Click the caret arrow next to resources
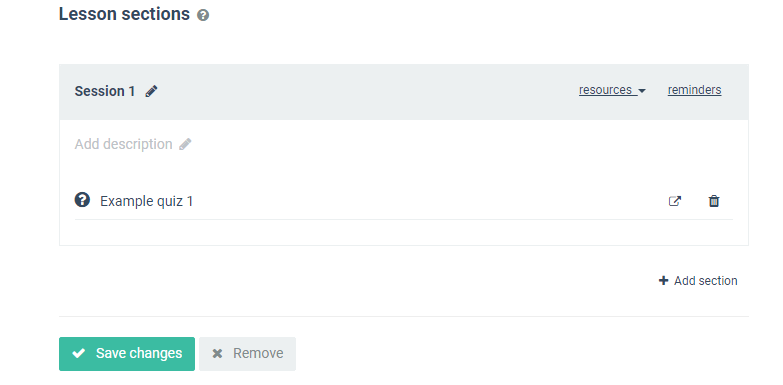This screenshot has width=783, height=385. tap(642, 91)
